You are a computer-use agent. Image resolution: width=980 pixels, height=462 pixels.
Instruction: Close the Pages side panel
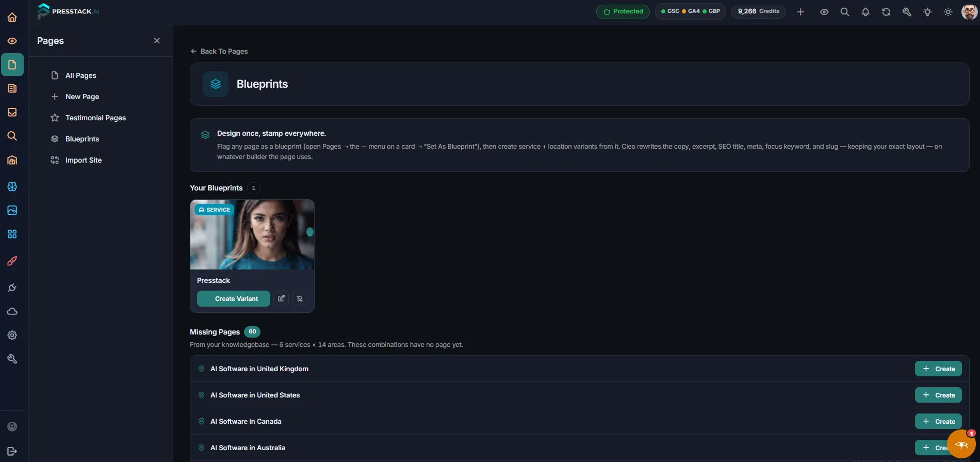pyautogui.click(x=157, y=41)
